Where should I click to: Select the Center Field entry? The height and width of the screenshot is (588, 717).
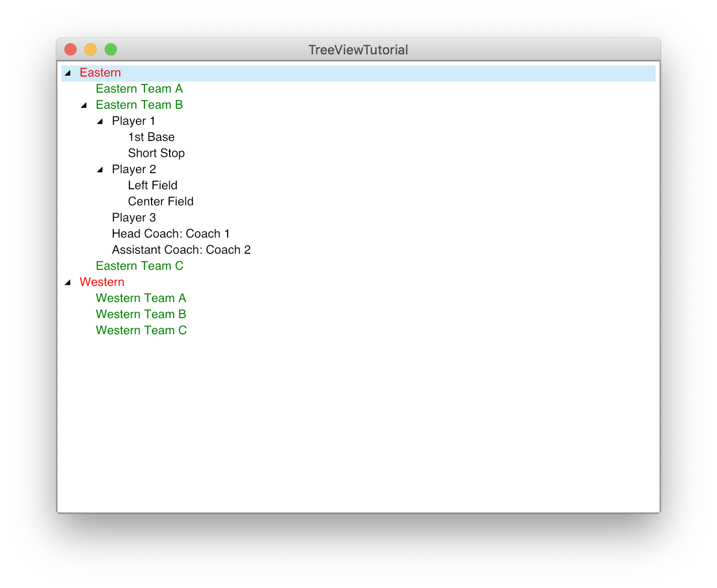click(x=161, y=201)
